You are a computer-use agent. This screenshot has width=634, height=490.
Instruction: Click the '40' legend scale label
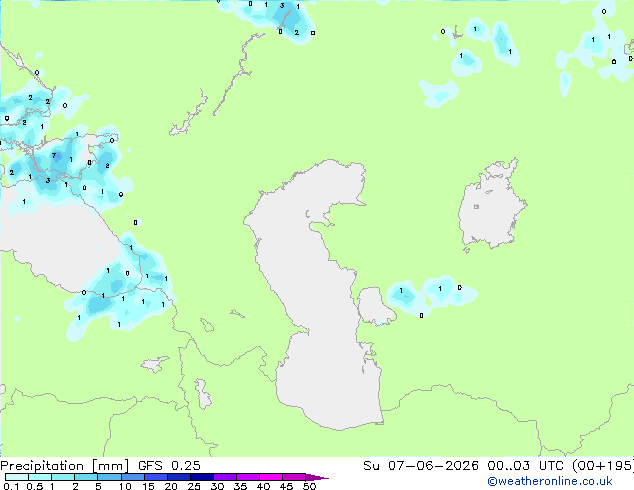(x=263, y=486)
